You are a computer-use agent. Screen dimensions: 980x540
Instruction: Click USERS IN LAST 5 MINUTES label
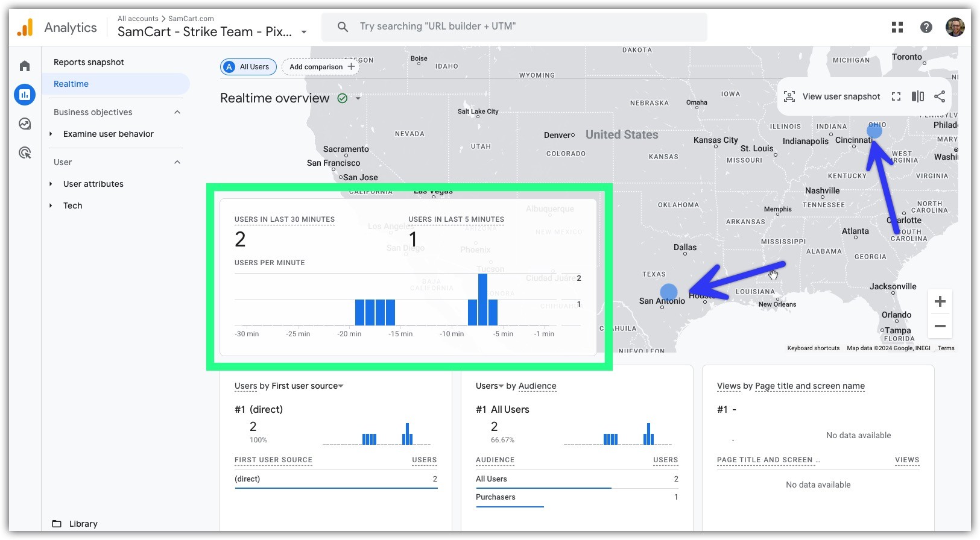tap(456, 219)
